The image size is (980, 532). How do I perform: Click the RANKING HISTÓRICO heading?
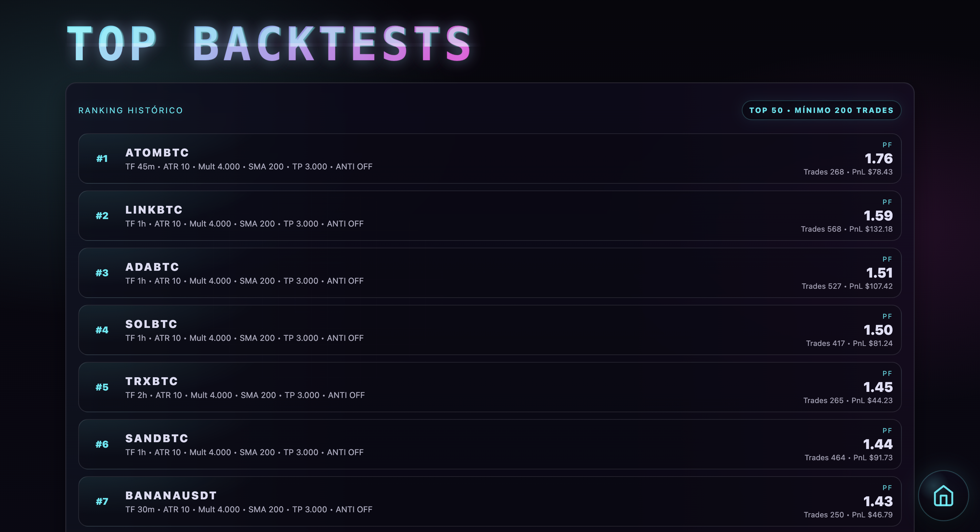click(x=130, y=110)
